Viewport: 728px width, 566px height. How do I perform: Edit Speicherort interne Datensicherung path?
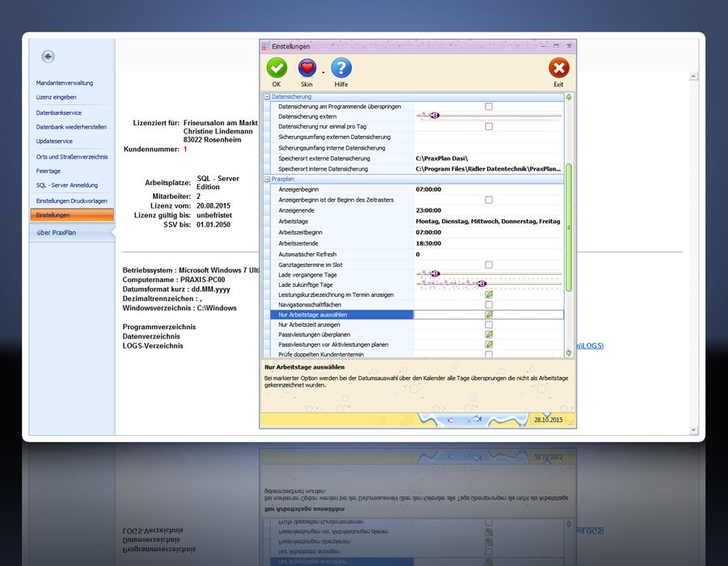point(489,169)
